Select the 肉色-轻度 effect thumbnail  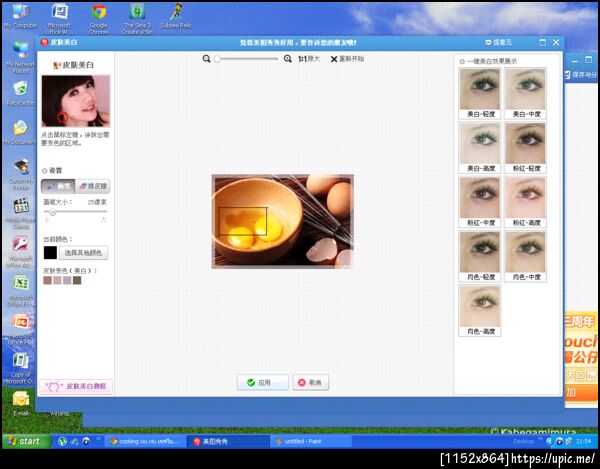pos(480,257)
